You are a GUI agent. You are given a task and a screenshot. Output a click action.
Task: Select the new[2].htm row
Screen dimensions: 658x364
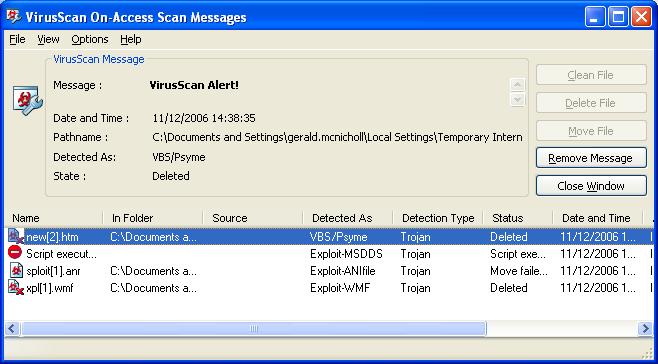click(x=329, y=237)
